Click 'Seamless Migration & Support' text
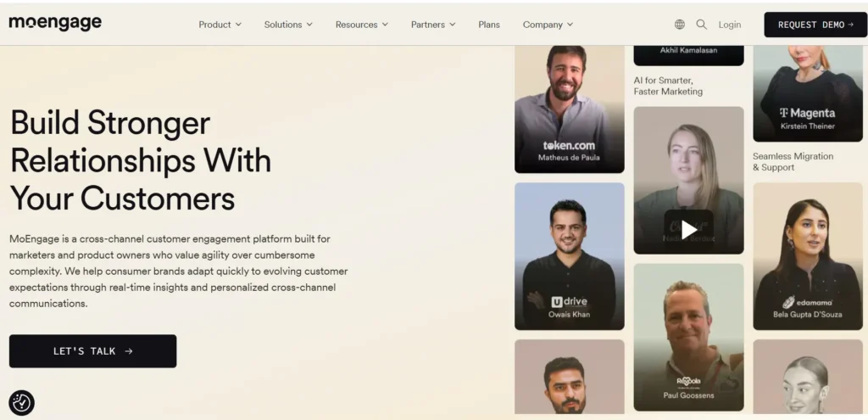The height and width of the screenshot is (420, 868). point(793,162)
